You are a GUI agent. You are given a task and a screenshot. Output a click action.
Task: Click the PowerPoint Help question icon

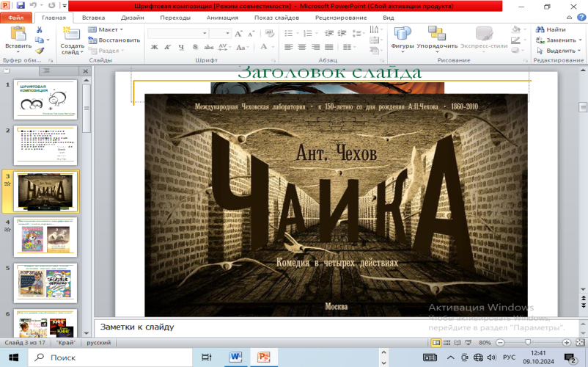coord(581,18)
